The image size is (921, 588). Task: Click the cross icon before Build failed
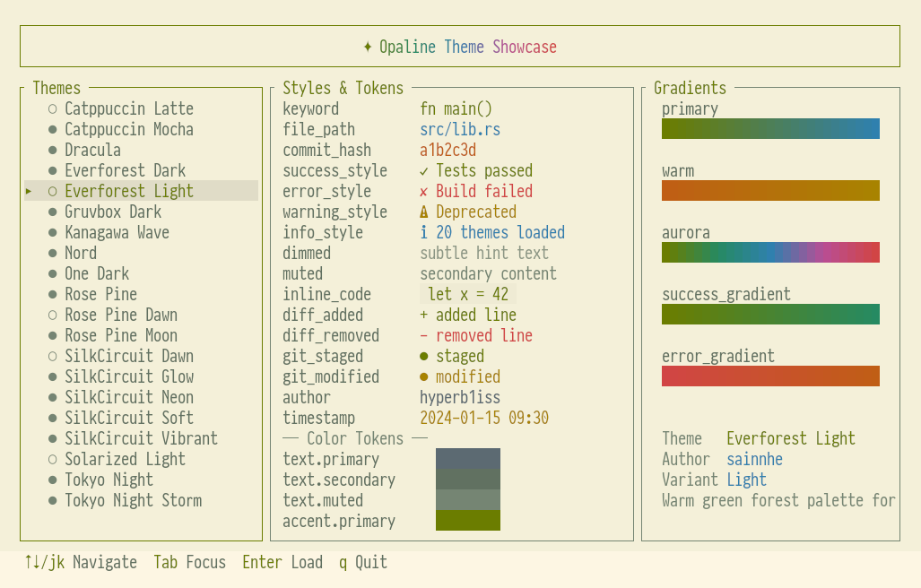point(424,192)
